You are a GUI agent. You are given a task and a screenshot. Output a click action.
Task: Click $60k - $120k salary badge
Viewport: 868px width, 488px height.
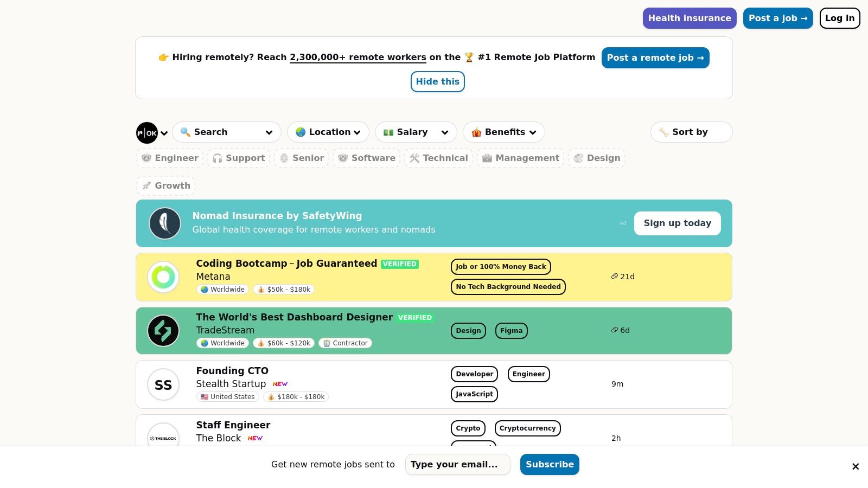pyautogui.click(x=284, y=343)
